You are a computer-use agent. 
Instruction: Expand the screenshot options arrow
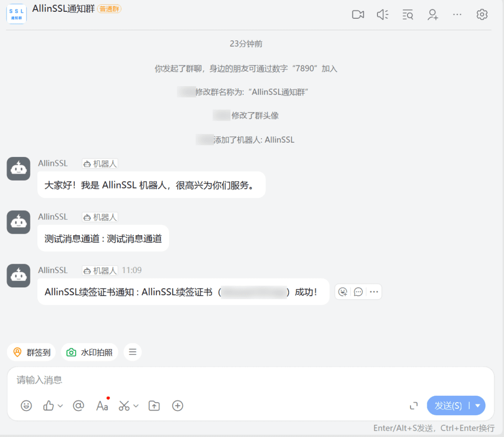tap(136, 406)
